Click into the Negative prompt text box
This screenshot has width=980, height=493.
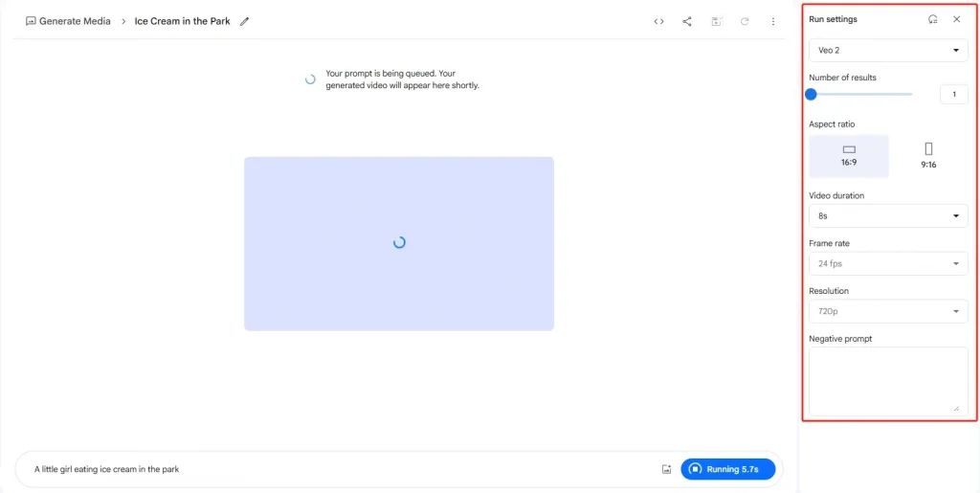tap(887, 381)
